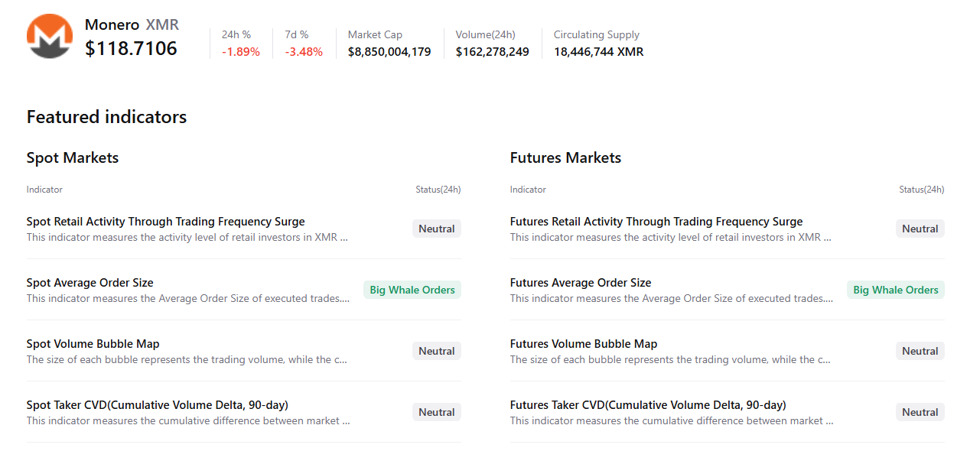980x451 pixels.
Task: Open the Futures Average Order Size indicator
Action: 580,283
